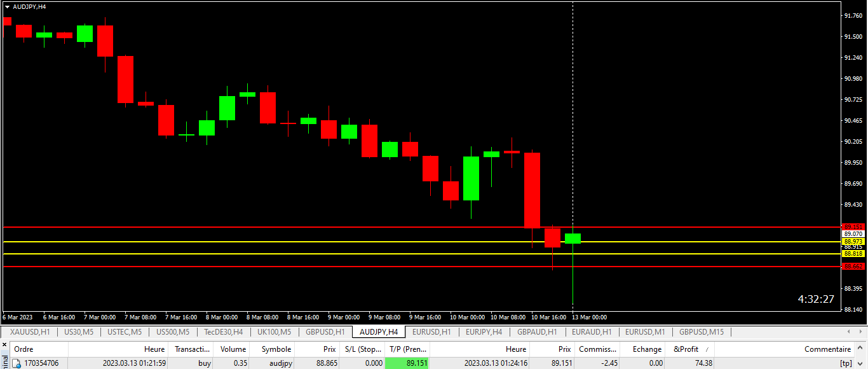Click the tab scroll left arrow
Screen dimensions: 868x369
click(848, 332)
